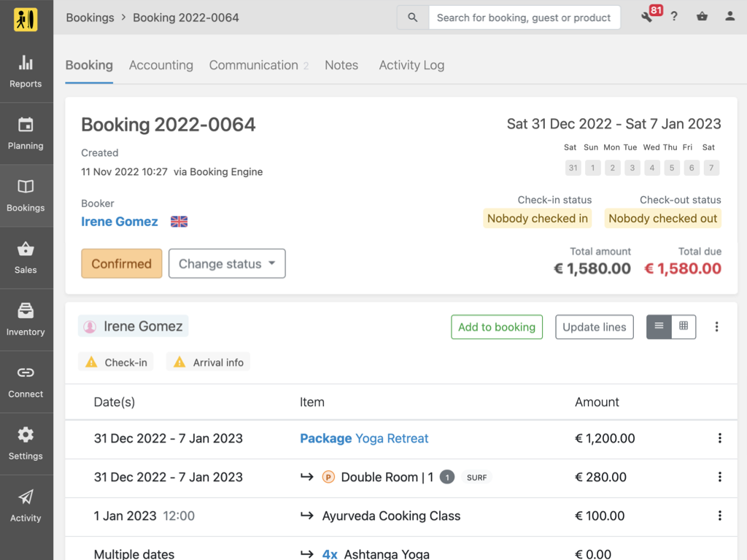
Task: Select the list view toggle
Action: point(659,327)
